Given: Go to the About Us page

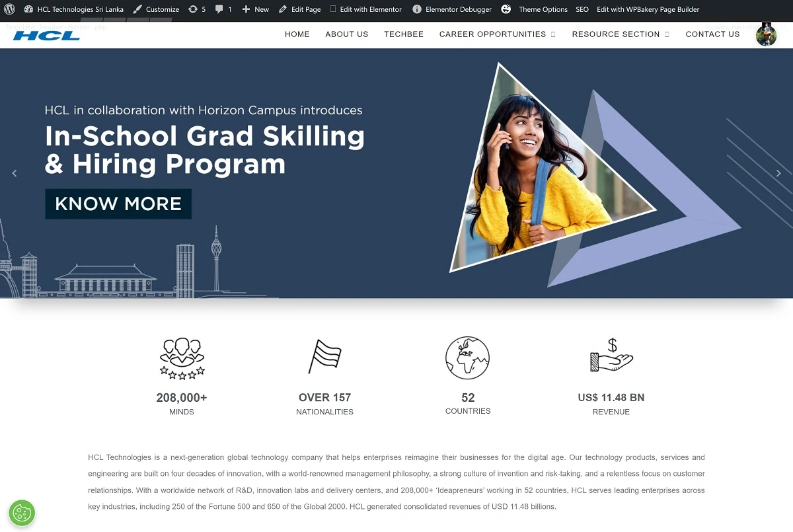Looking at the screenshot, I should [346, 34].
